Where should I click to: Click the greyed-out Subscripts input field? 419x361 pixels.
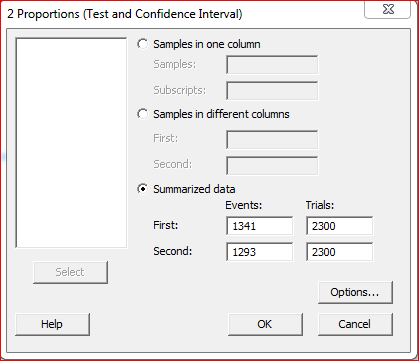tap(272, 90)
